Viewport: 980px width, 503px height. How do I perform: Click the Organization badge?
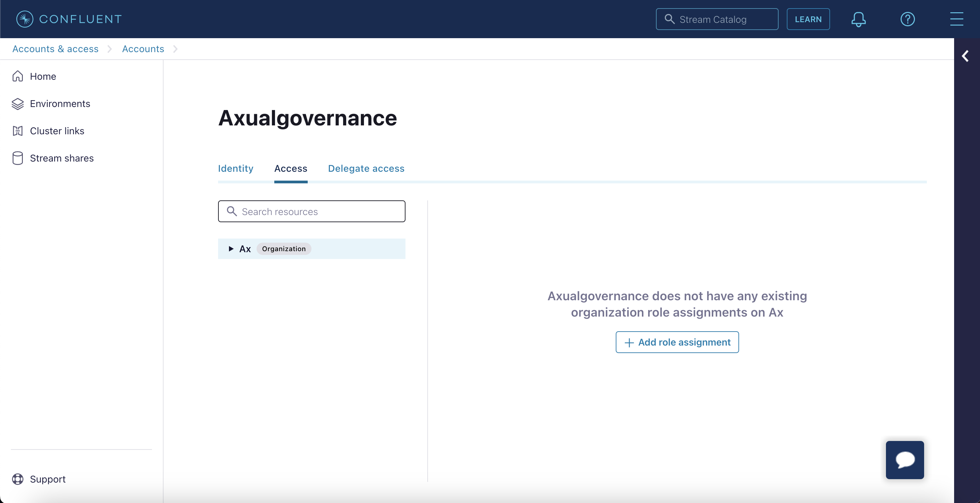[x=284, y=249]
